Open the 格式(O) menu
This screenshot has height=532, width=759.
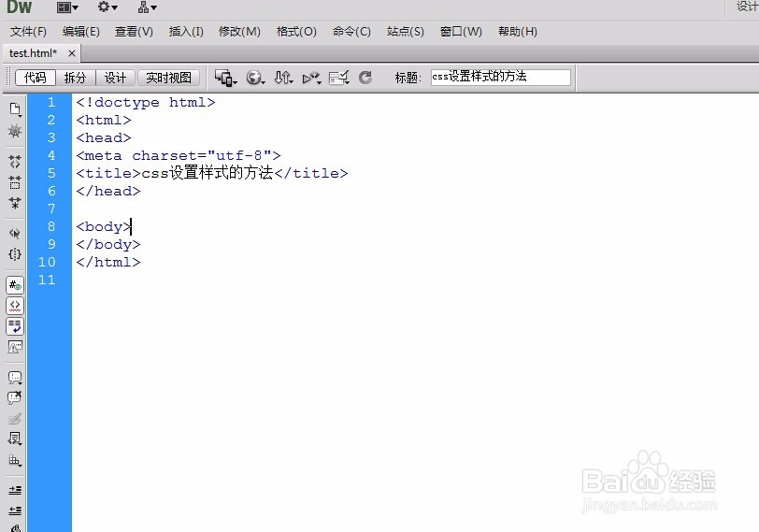click(x=296, y=32)
